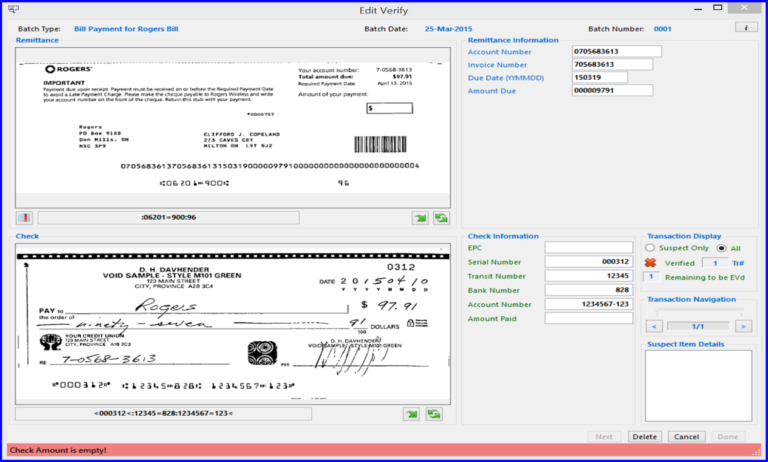
Task: Click the green rotate icon under remittance image
Action: pyautogui.click(x=441, y=218)
